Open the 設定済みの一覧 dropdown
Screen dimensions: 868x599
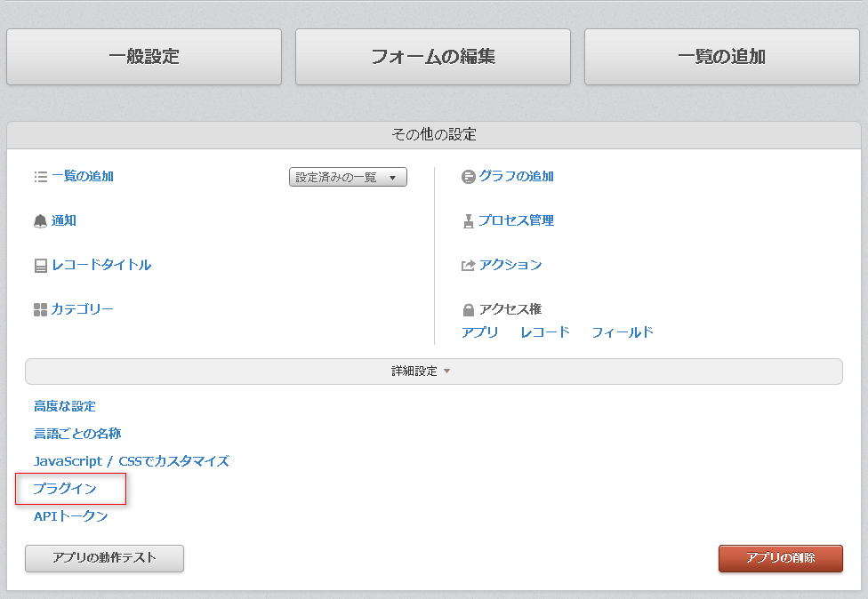[348, 177]
